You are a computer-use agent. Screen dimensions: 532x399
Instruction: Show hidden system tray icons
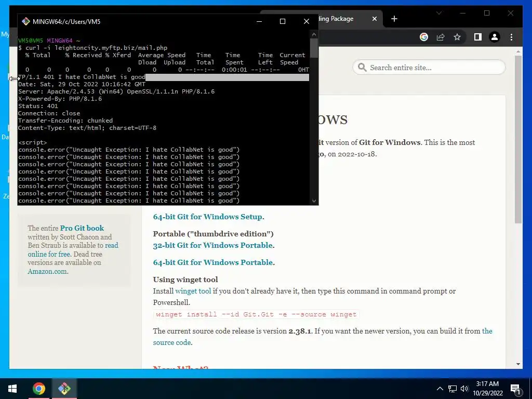(x=440, y=389)
